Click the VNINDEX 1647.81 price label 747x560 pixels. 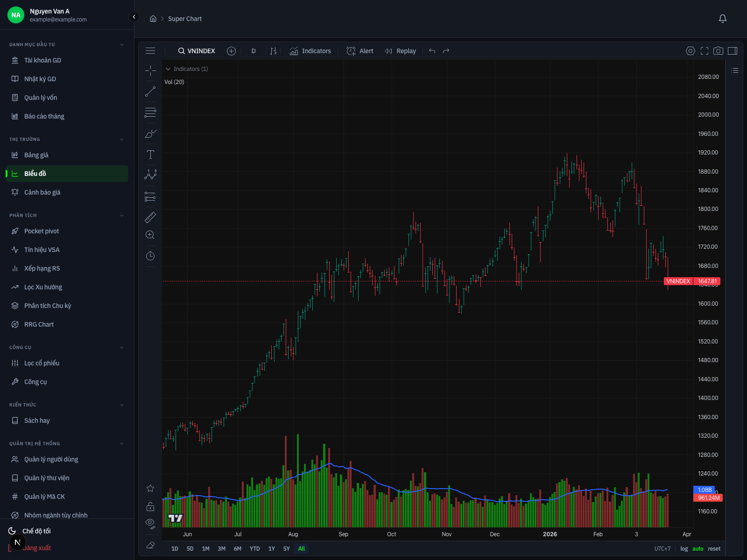(692, 281)
